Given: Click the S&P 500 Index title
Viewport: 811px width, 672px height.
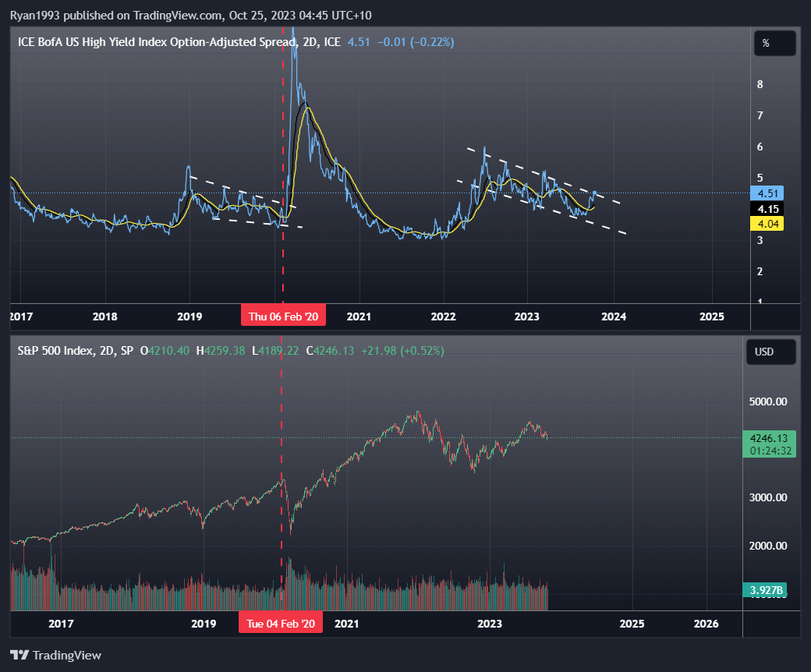Looking at the screenshot, I should pos(76,351).
